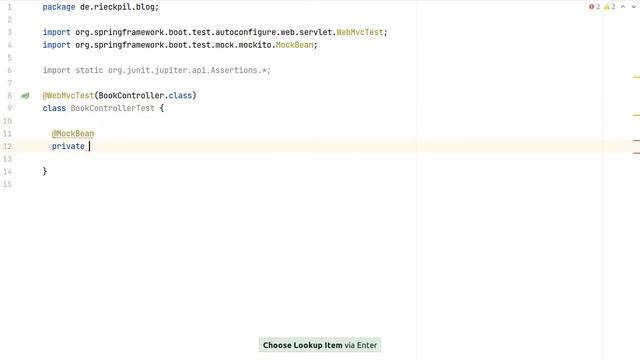The width and height of the screenshot is (640, 360).
Task: Place cursor after private keyword
Action: pyautogui.click(x=89, y=146)
